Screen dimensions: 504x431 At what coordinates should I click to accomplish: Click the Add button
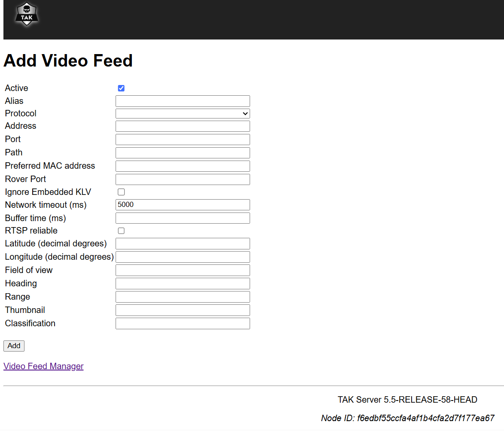(14, 346)
